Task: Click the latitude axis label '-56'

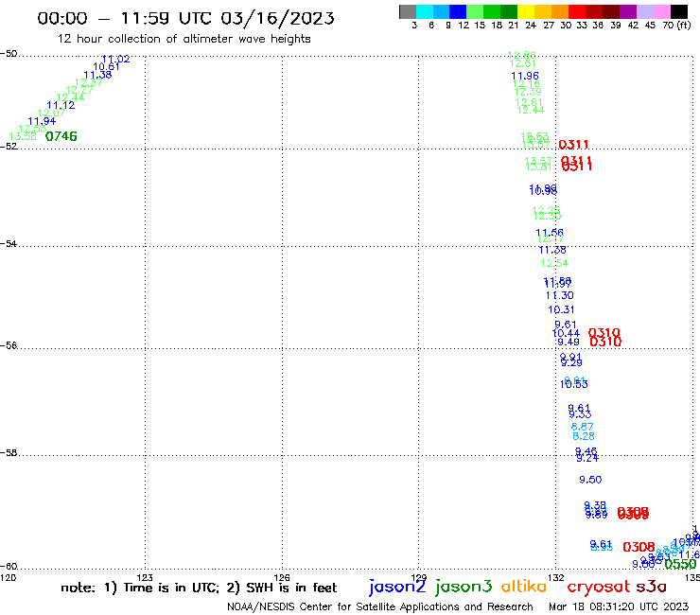Action: click(9, 345)
